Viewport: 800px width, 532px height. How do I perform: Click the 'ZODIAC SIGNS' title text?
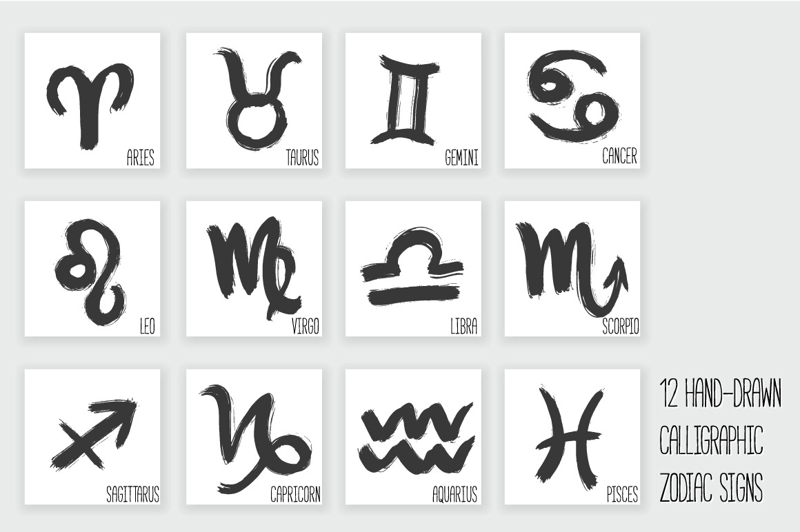[x=711, y=487]
